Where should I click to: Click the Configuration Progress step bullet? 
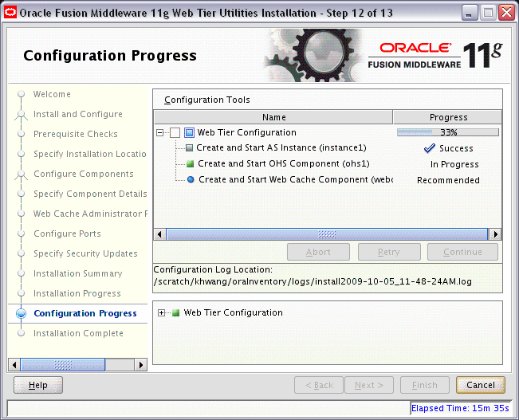click(x=22, y=313)
